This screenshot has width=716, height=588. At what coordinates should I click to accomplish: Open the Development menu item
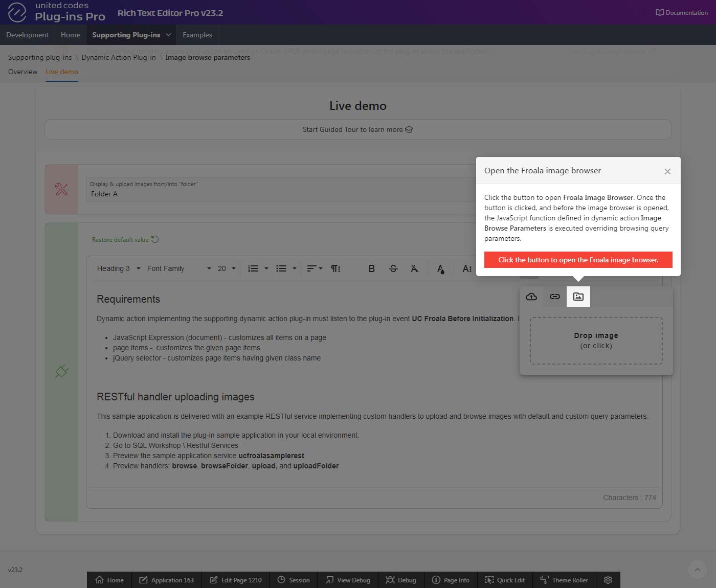click(x=27, y=35)
